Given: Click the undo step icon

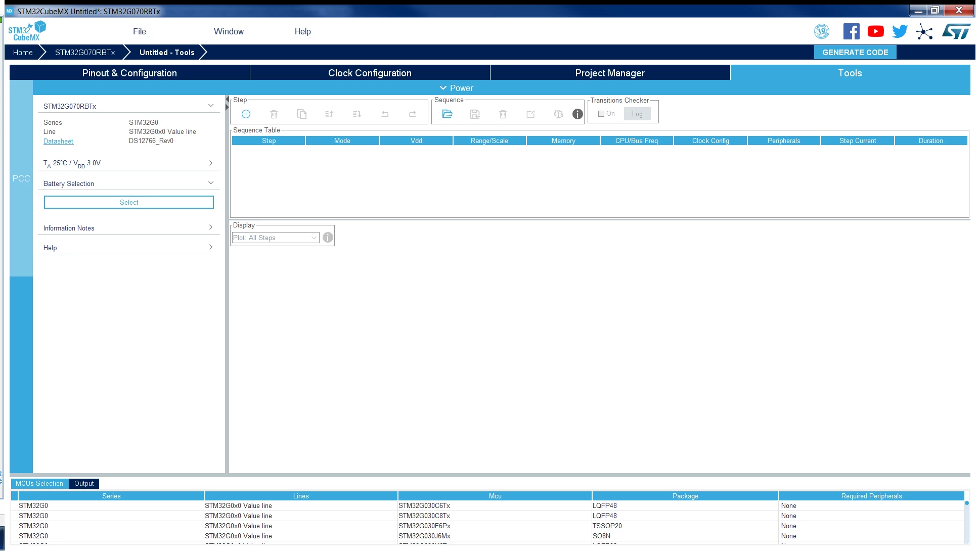Looking at the screenshot, I should click(385, 114).
